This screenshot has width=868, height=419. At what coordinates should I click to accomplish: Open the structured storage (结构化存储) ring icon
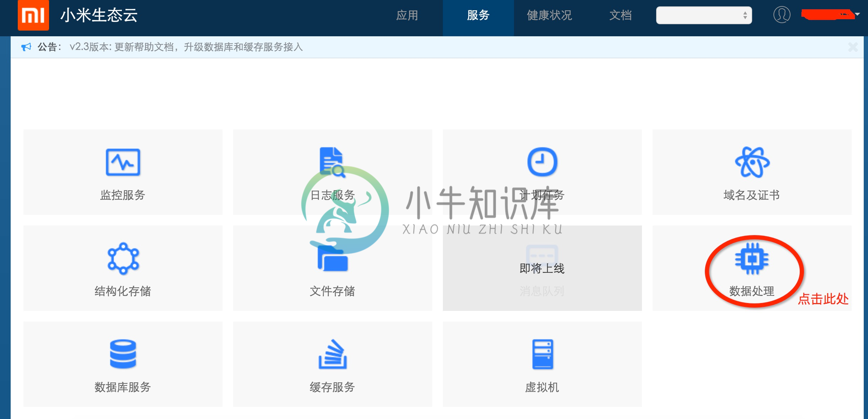click(x=123, y=259)
